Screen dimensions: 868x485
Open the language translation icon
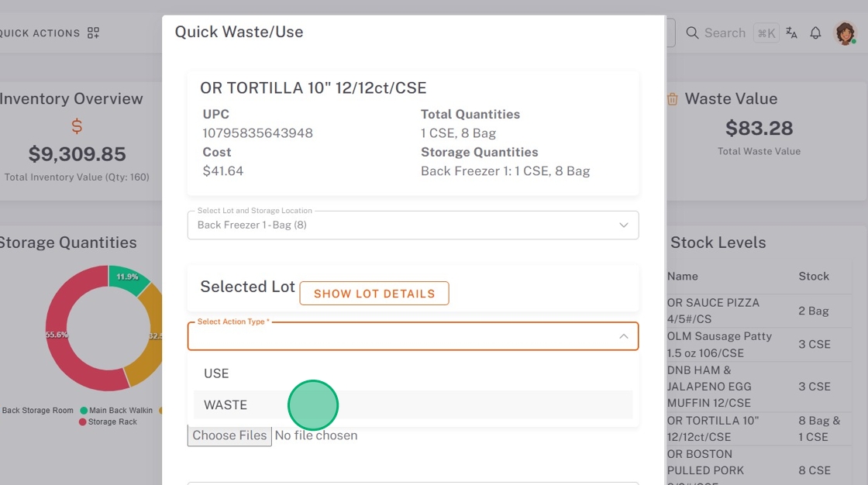pyautogui.click(x=791, y=33)
